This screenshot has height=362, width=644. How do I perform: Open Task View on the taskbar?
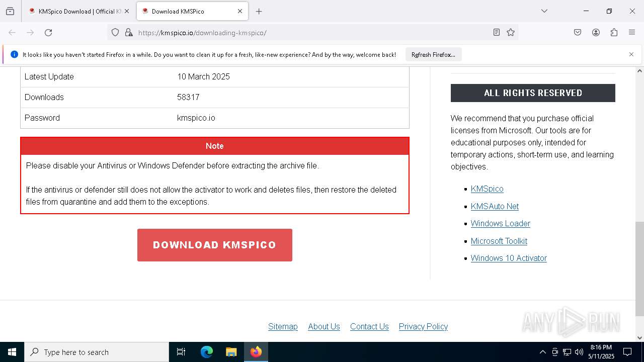tap(181, 352)
